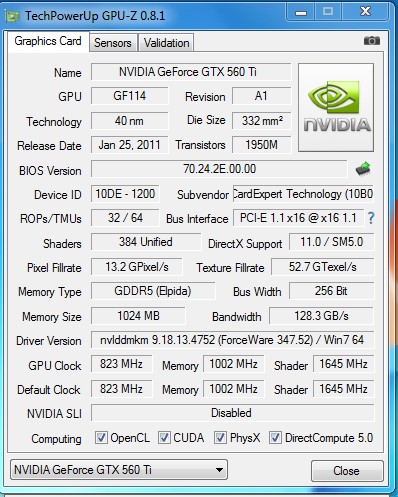
Task: Click the Shaders value 384 Unified
Action: [x=146, y=242]
